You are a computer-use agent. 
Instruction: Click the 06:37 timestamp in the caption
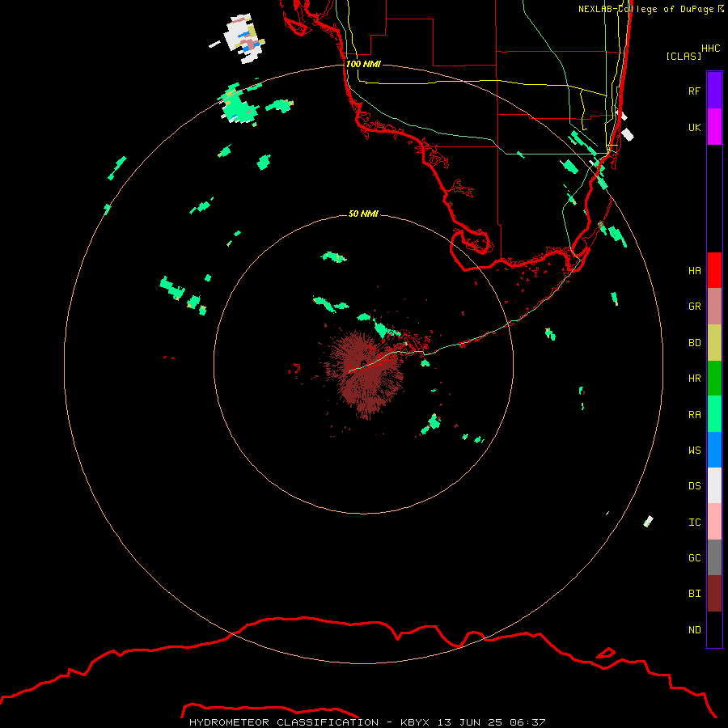[x=527, y=722]
